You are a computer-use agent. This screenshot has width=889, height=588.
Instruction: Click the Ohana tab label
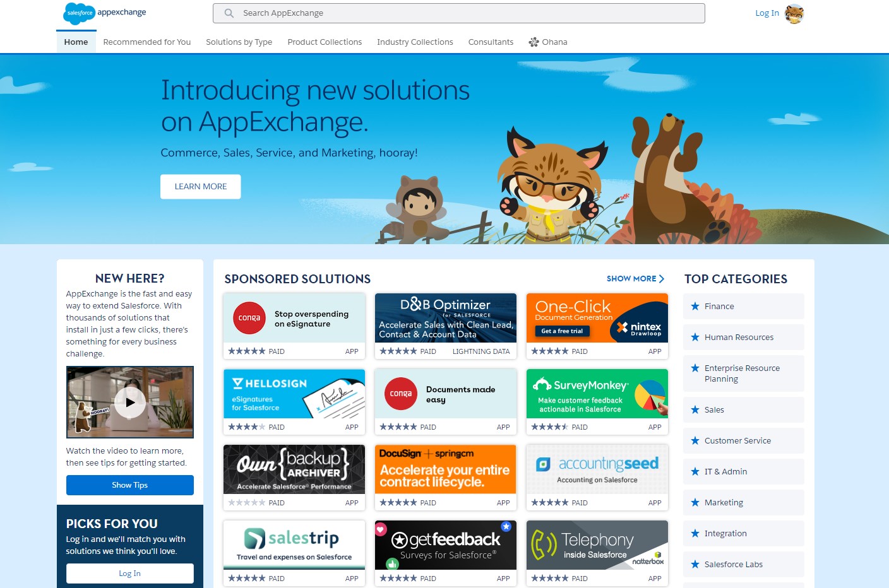tap(554, 42)
